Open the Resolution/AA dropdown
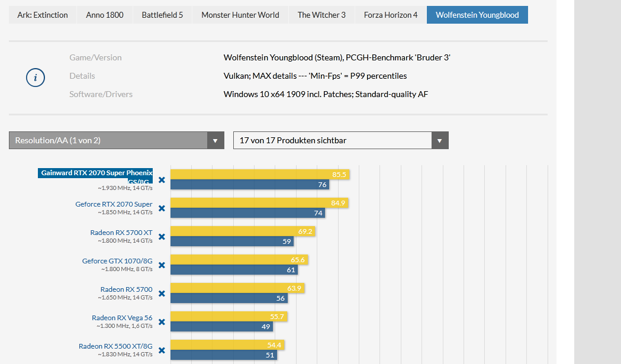This screenshot has height=364, width=621. [117, 140]
